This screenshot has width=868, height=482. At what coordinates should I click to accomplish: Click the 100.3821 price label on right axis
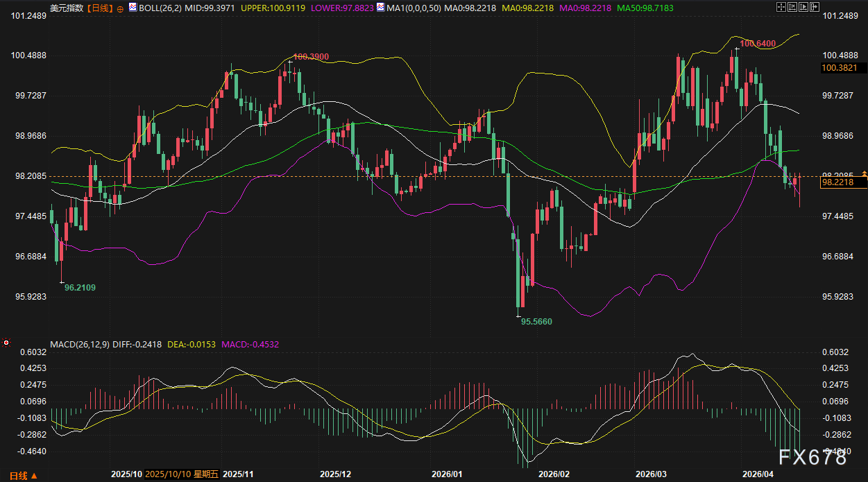838,68
